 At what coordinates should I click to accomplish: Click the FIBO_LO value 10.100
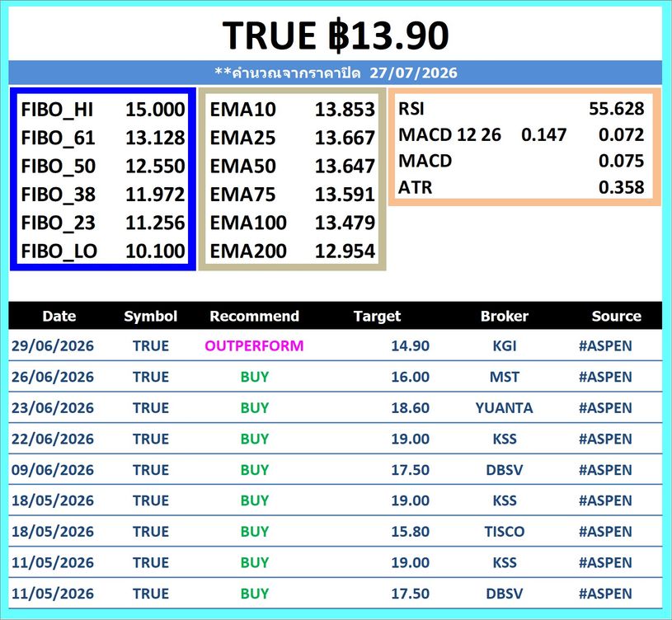pos(155,251)
